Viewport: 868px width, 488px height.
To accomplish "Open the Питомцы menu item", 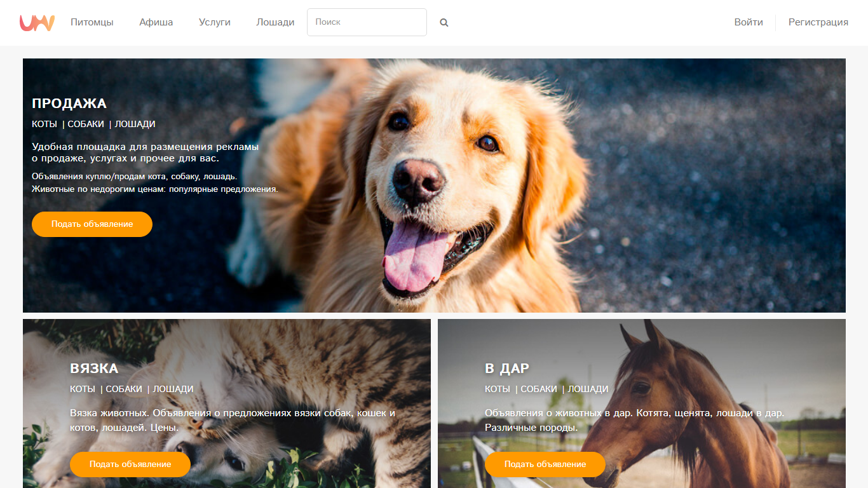I will [x=92, y=22].
